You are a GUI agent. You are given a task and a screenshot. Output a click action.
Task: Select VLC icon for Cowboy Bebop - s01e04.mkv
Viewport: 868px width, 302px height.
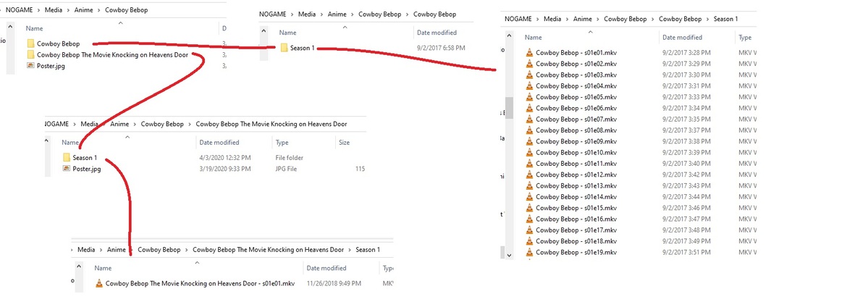pyautogui.click(x=530, y=86)
